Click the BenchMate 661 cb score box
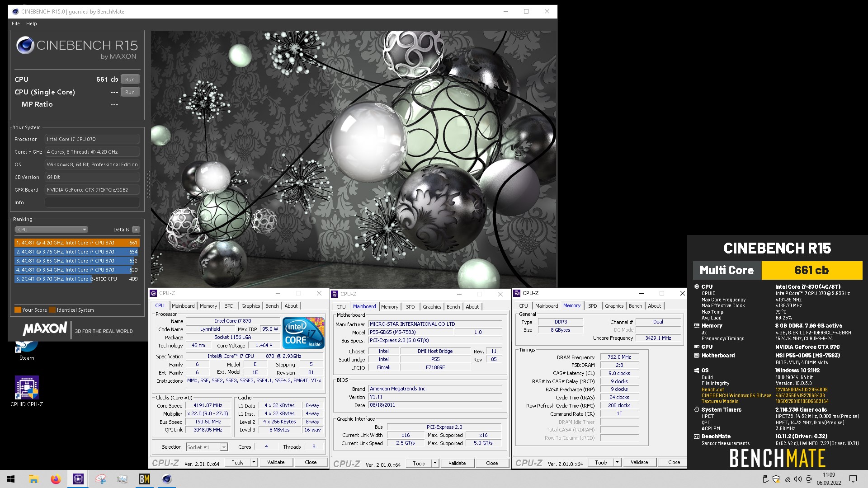 [x=811, y=270]
